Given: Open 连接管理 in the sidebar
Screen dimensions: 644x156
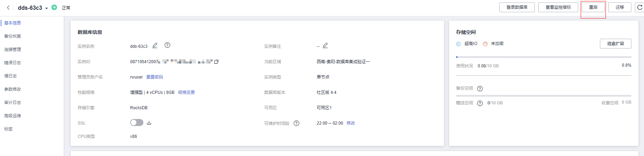Looking at the screenshot, I should [13, 50].
